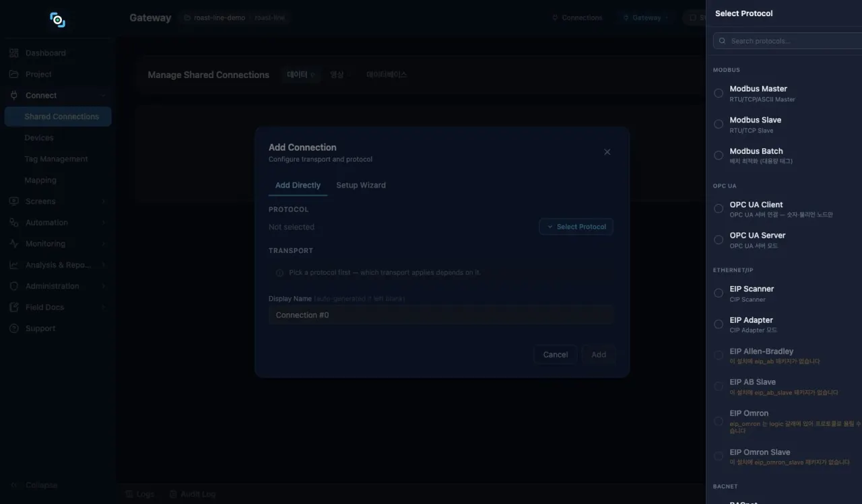Click the Collapse sidebar icon
This screenshot has height=504, width=862.
pos(14,485)
